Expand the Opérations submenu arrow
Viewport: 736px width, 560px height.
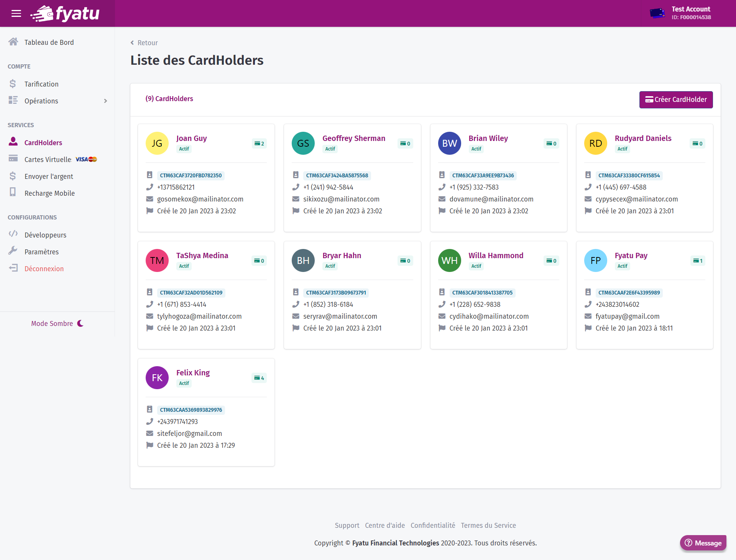tap(105, 101)
